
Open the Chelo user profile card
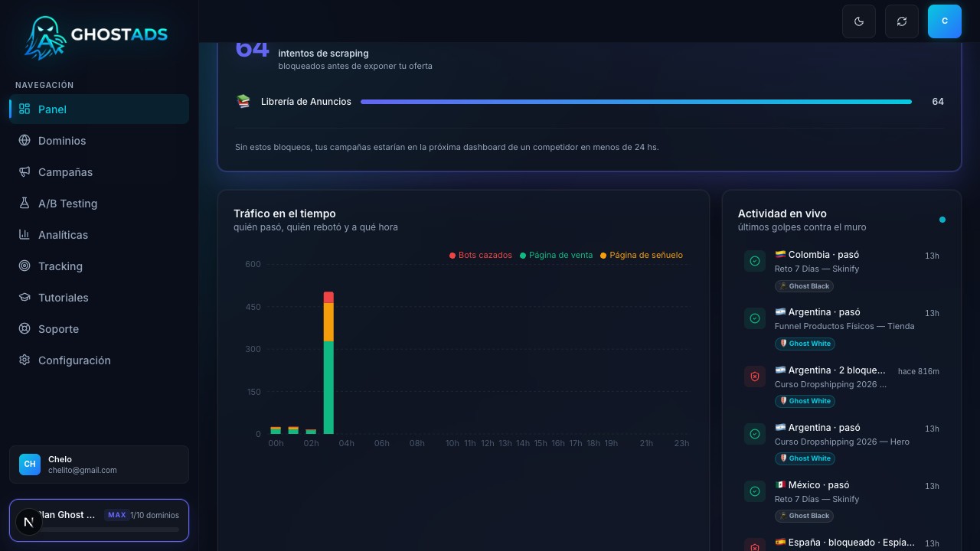pyautogui.click(x=99, y=465)
